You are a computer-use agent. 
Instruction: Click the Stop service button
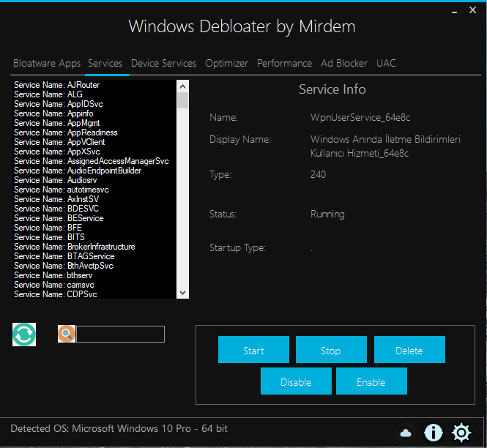coord(331,350)
